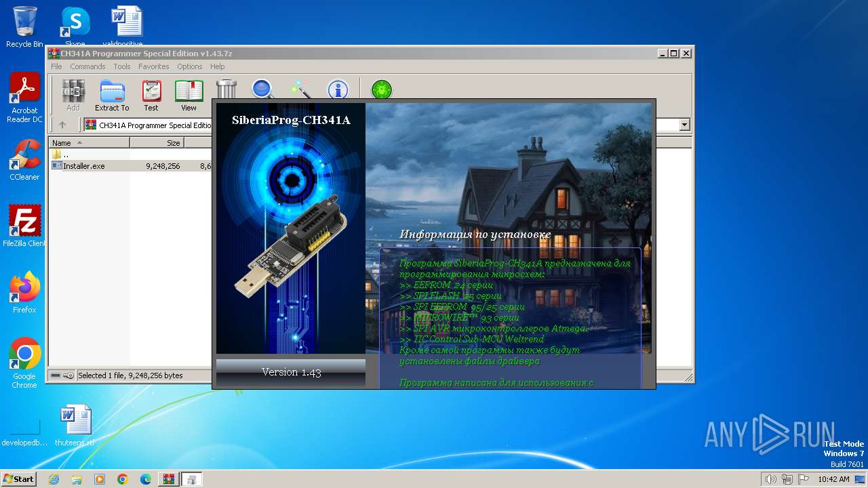Open the developedb... desktop file
Viewport: 868px width, 488px height.
(x=24, y=432)
